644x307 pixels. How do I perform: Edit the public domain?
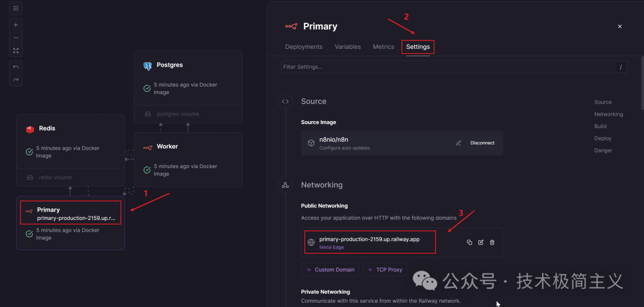(x=481, y=243)
